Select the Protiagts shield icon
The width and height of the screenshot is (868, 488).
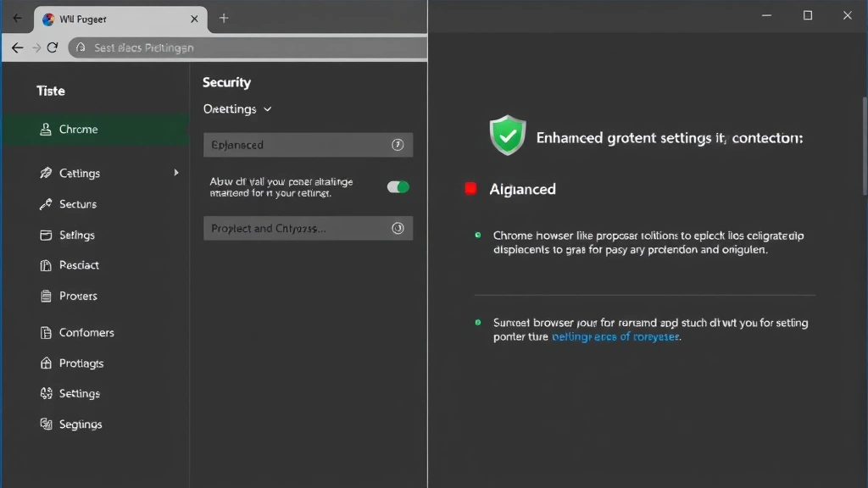point(49,363)
